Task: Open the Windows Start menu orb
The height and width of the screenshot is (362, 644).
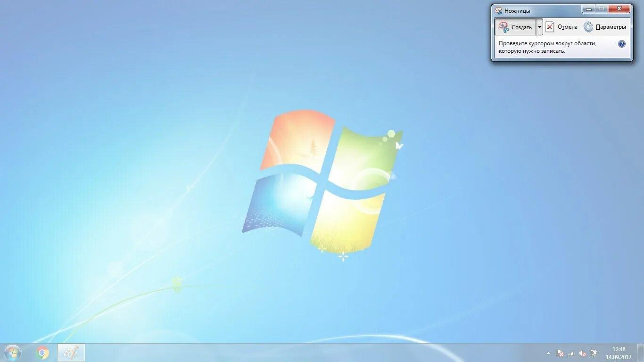Action: tap(12, 353)
